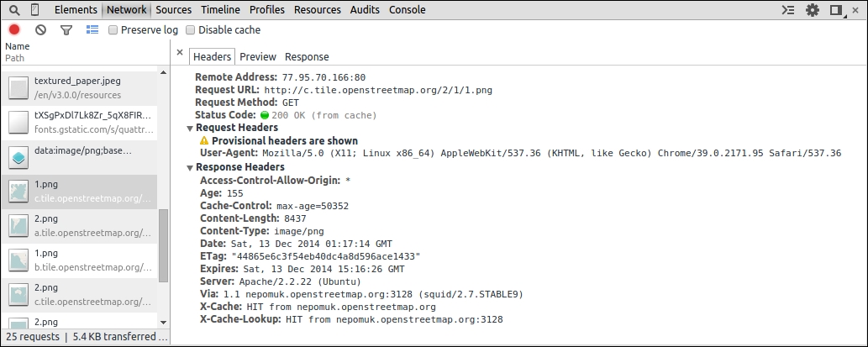
Task: Select 2.png from a.tile.openstreetmap.org
Action: coord(79,224)
